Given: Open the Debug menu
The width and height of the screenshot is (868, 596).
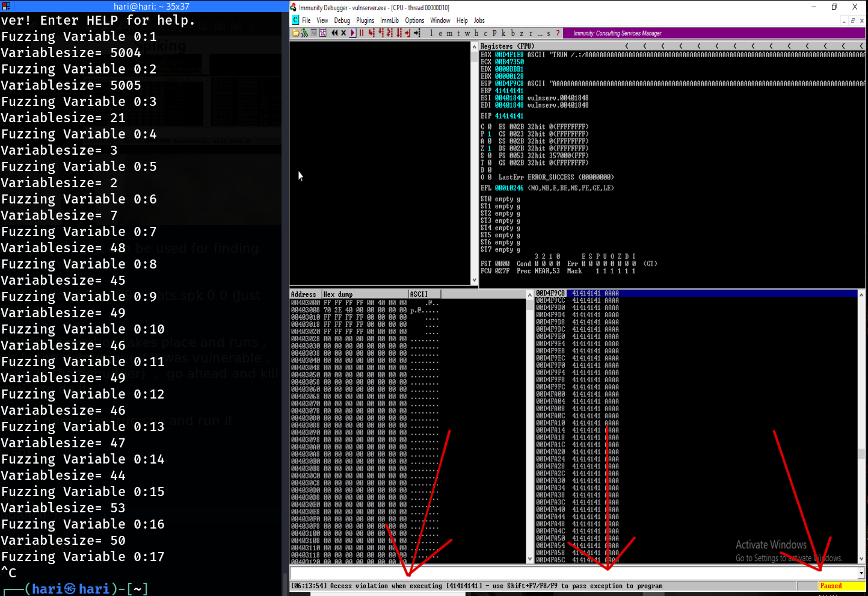Looking at the screenshot, I should 342,20.
